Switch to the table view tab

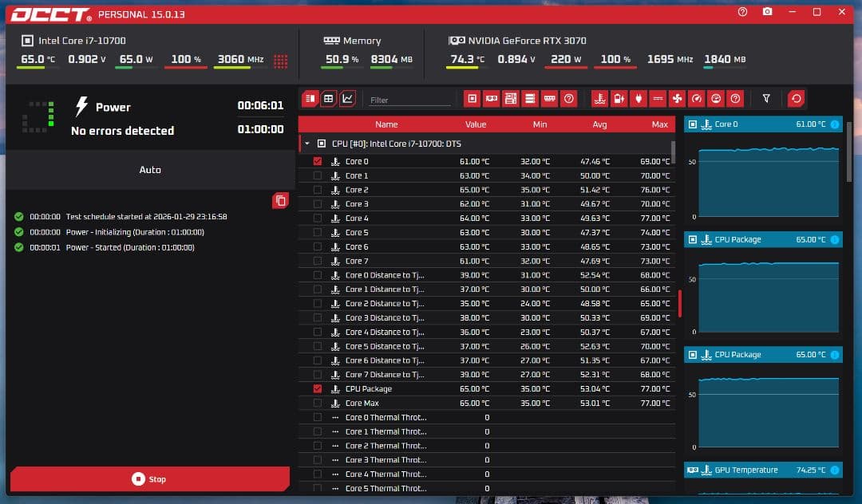[328, 99]
